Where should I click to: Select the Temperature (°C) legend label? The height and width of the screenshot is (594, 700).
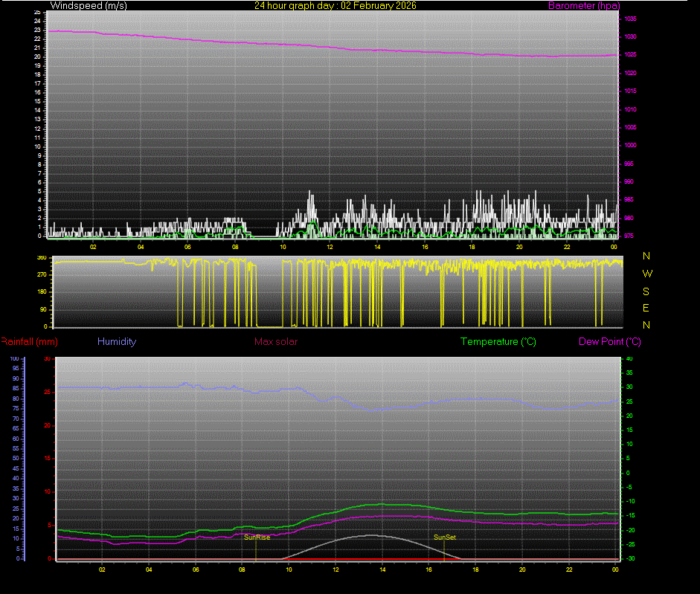[498, 341]
